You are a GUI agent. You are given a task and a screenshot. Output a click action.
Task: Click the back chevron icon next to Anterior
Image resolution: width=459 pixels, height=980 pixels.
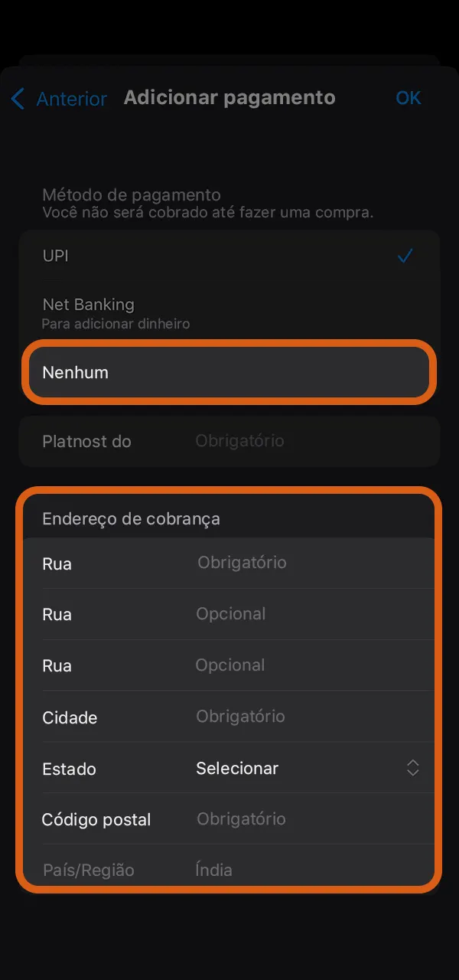coord(17,98)
